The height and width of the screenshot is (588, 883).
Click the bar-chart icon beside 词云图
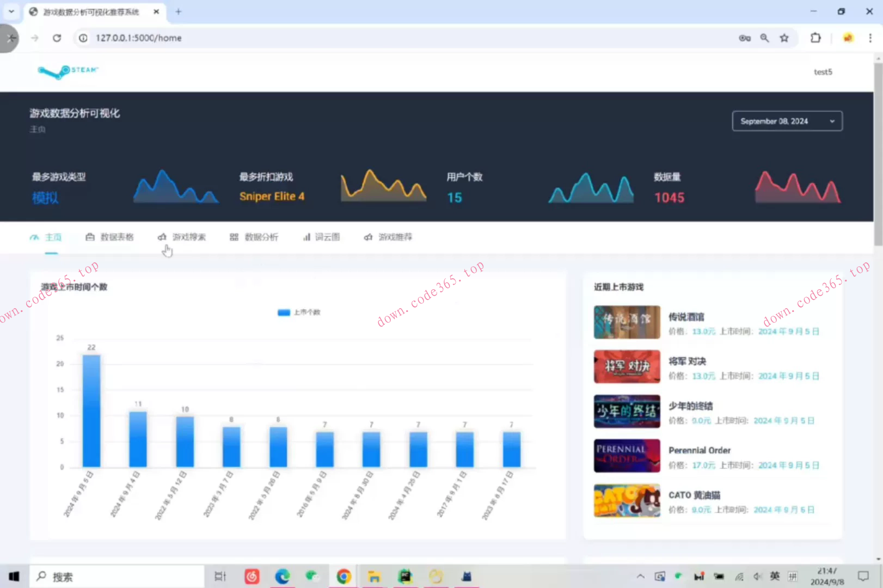[x=306, y=237]
